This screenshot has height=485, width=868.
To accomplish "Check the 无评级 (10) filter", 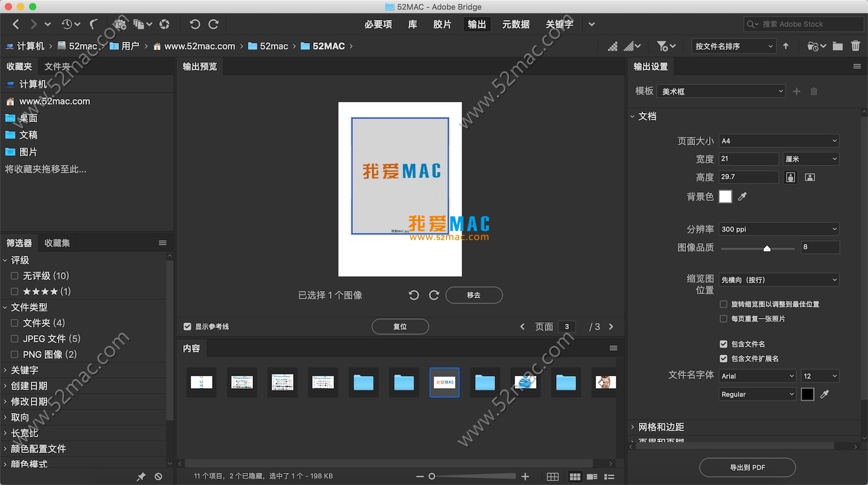I will coord(15,276).
